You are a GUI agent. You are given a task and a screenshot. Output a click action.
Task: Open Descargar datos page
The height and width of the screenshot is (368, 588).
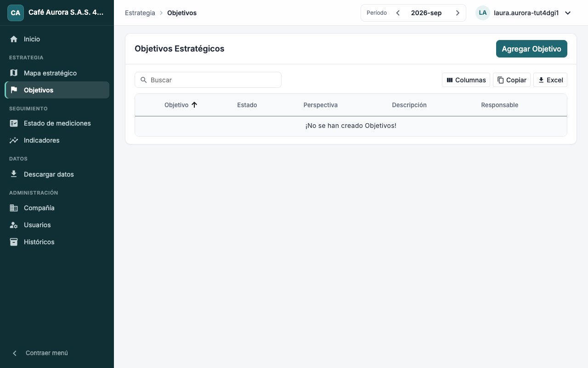point(57,174)
